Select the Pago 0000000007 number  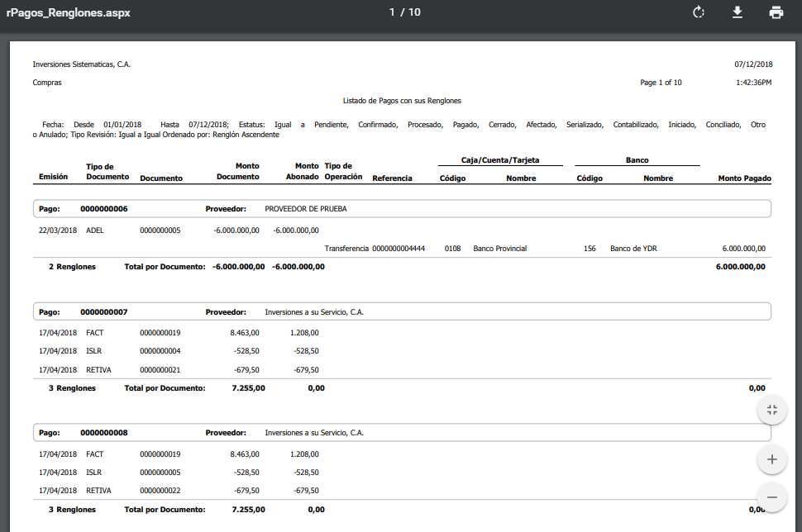pyautogui.click(x=103, y=312)
